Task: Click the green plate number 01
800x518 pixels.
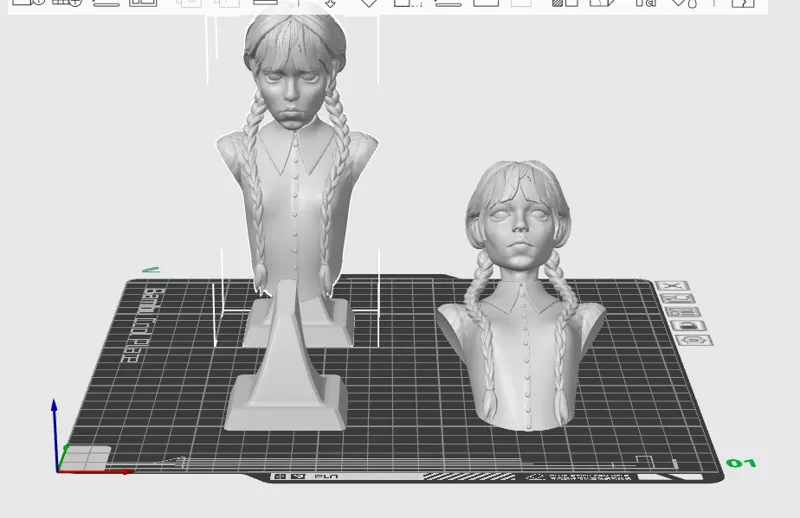Action: coord(741,463)
